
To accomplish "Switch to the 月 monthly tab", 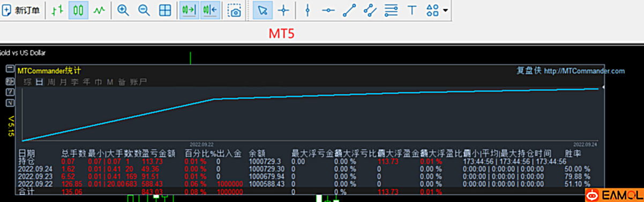I will 63,82.
